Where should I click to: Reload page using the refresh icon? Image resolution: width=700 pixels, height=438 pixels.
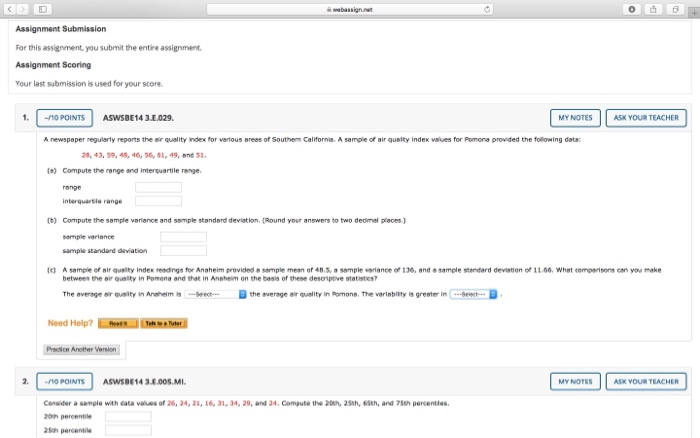(x=487, y=9)
